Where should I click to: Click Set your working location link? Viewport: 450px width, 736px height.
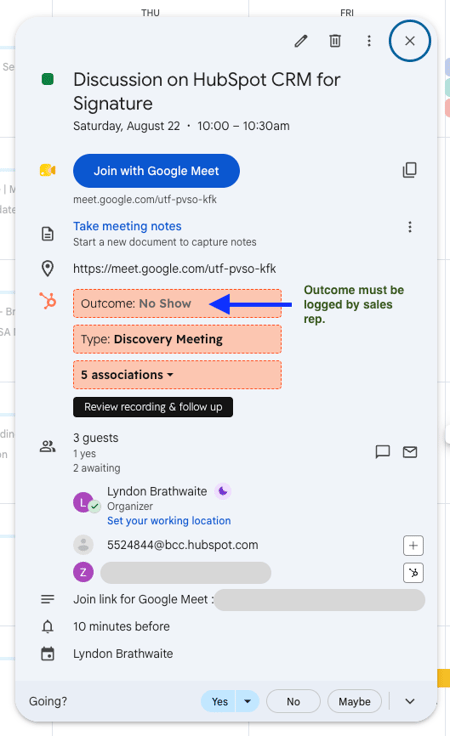tap(169, 521)
